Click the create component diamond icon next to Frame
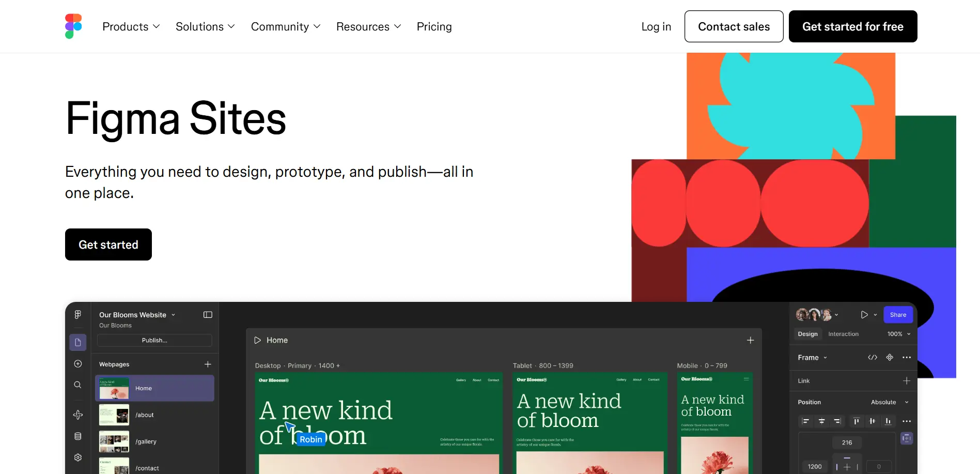 click(890, 357)
